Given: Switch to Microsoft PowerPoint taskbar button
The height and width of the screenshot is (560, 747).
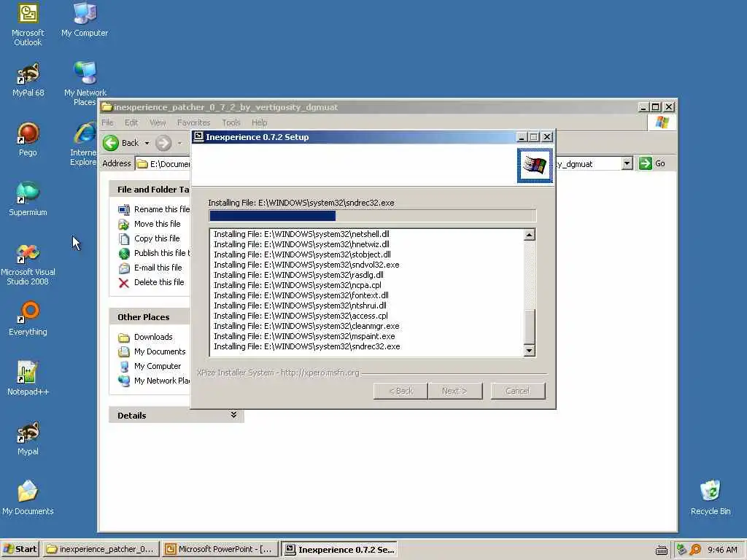Looking at the screenshot, I should (219, 550).
